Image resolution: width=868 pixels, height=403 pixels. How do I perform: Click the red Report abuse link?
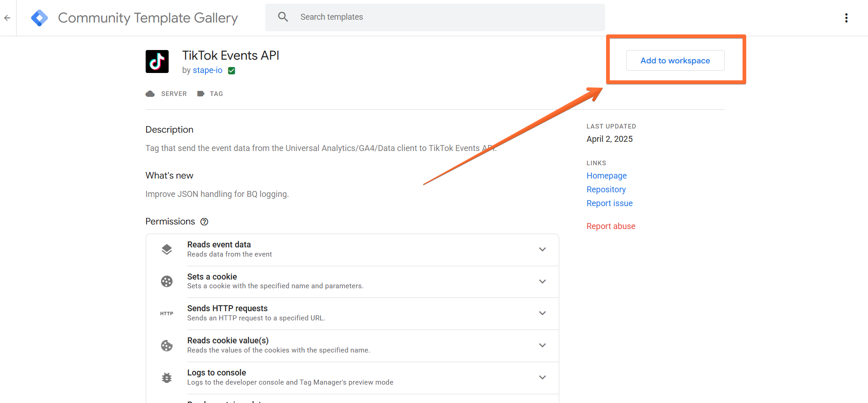tap(611, 226)
